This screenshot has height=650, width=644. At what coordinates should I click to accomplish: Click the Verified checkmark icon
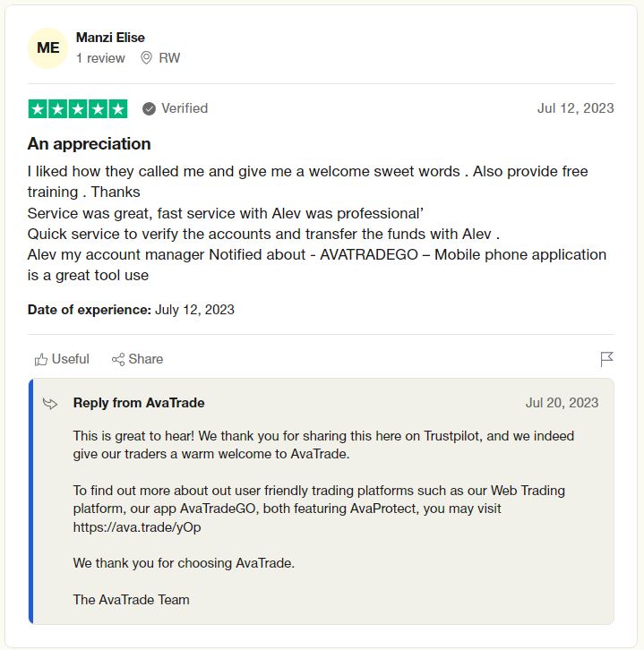tap(149, 109)
